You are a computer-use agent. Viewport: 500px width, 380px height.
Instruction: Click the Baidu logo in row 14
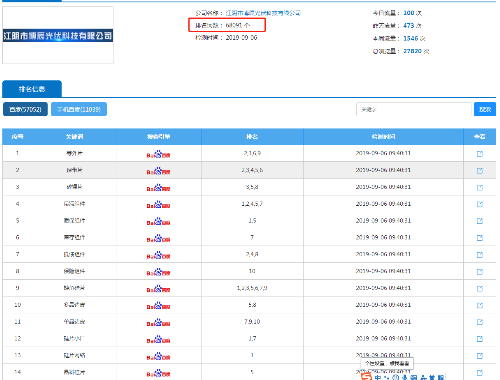[x=158, y=373]
